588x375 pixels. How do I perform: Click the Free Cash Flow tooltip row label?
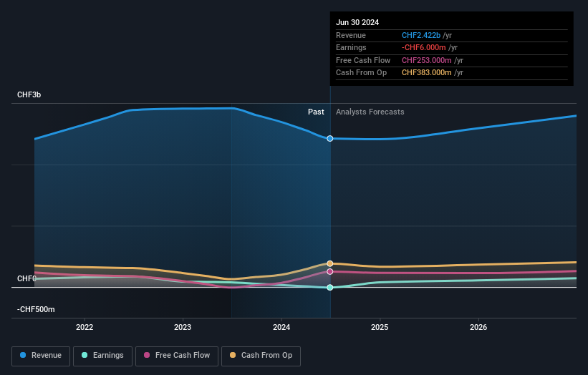[x=363, y=60]
